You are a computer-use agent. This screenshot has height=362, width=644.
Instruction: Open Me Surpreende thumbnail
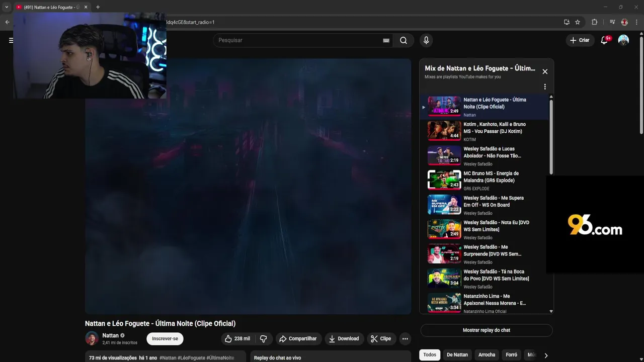pos(444,254)
